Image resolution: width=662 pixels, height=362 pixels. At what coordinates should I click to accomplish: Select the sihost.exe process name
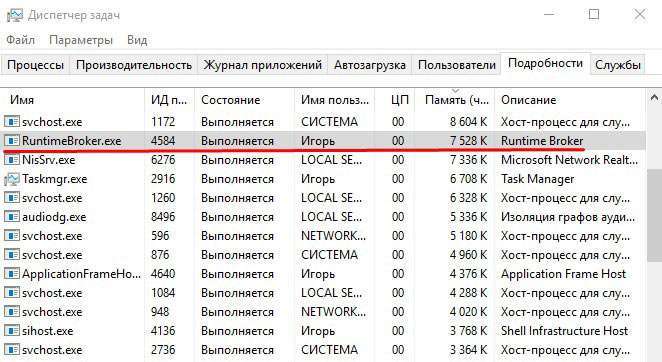point(48,331)
